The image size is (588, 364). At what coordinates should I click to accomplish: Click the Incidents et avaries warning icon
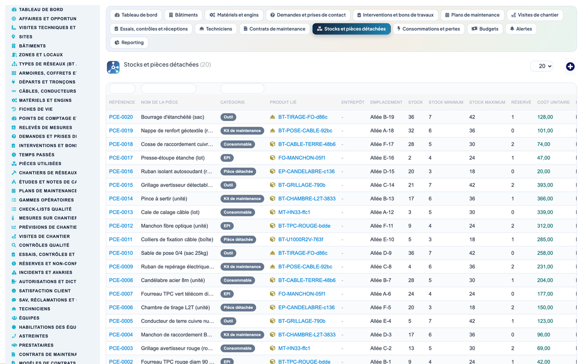pyautogui.click(x=14, y=272)
